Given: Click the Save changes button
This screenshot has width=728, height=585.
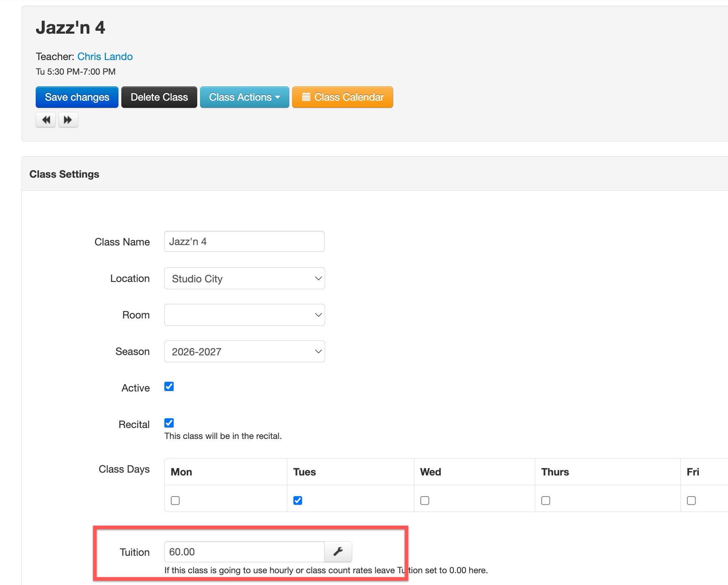Looking at the screenshot, I should pyautogui.click(x=77, y=97).
